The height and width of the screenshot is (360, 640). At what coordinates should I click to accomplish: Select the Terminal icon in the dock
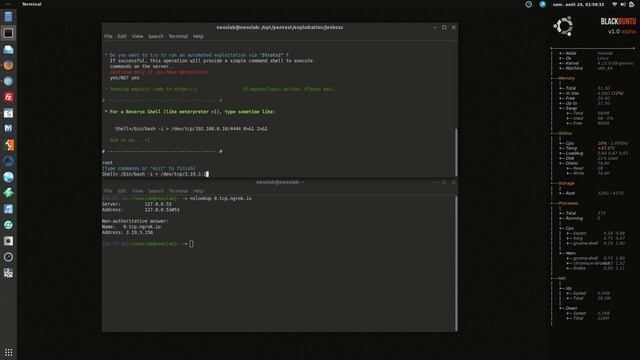pyautogui.click(x=8, y=33)
